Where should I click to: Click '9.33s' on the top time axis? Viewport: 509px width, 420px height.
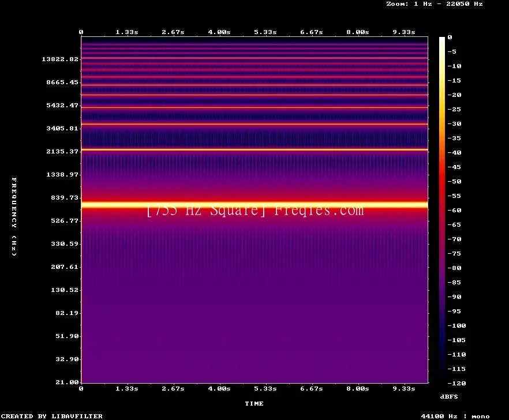(x=404, y=32)
